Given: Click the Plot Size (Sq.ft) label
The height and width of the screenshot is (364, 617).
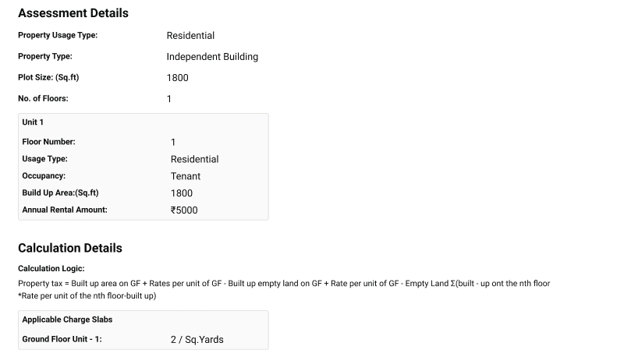Looking at the screenshot, I should pos(48,77).
